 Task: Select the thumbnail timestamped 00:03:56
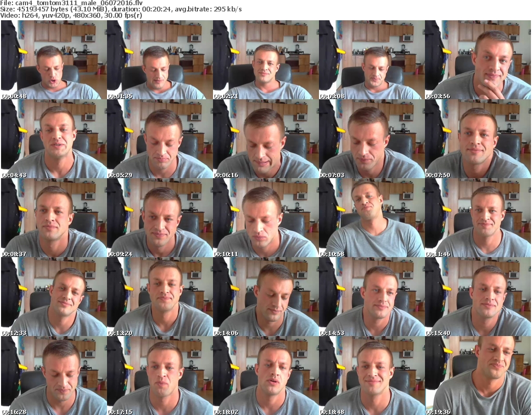tap(478, 60)
